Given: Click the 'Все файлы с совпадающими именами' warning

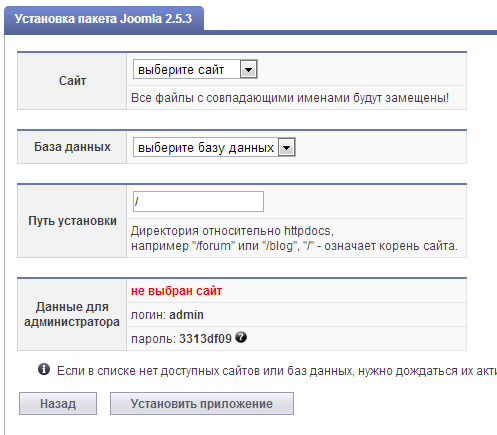Looking at the screenshot, I should click(x=290, y=98).
